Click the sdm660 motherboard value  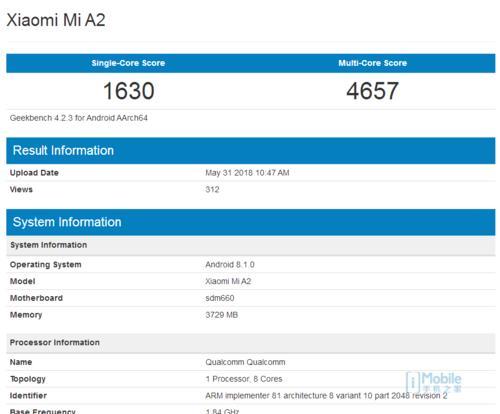220,298
